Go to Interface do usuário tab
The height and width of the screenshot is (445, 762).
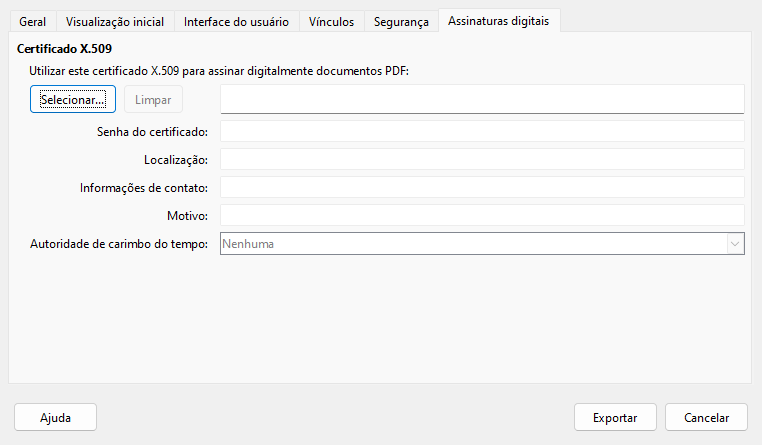pyautogui.click(x=236, y=21)
